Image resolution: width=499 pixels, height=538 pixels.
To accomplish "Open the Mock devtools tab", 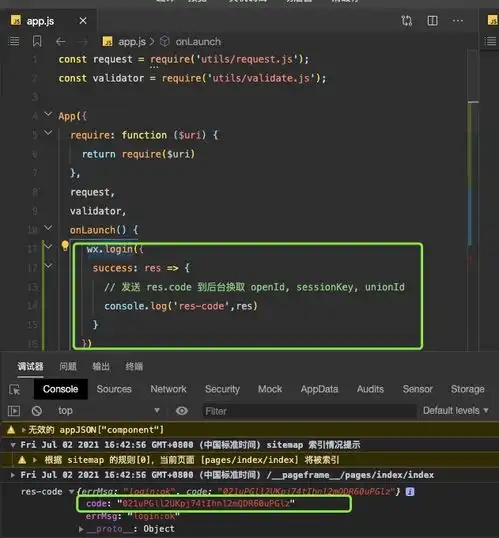I will tap(270, 389).
